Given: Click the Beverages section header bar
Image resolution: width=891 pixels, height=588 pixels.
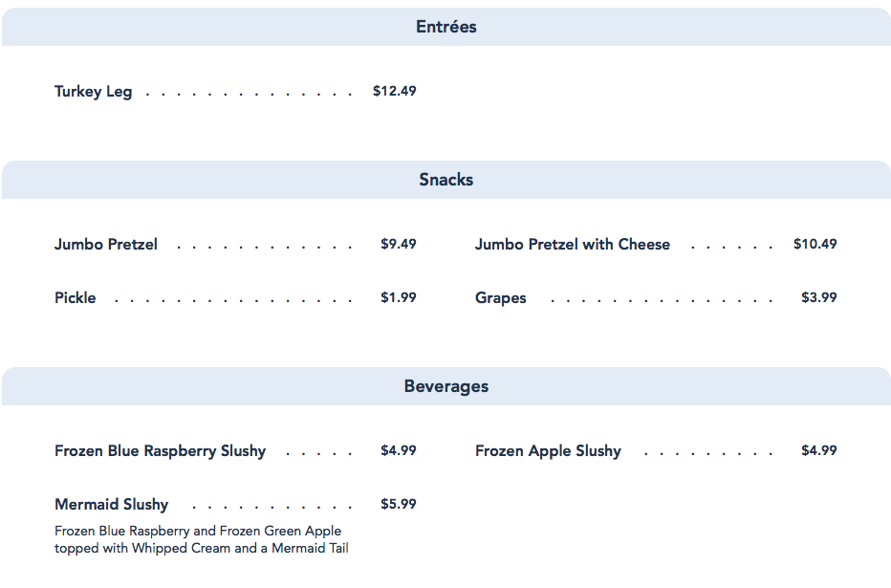Looking at the screenshot, I should (x=445, y=386).
